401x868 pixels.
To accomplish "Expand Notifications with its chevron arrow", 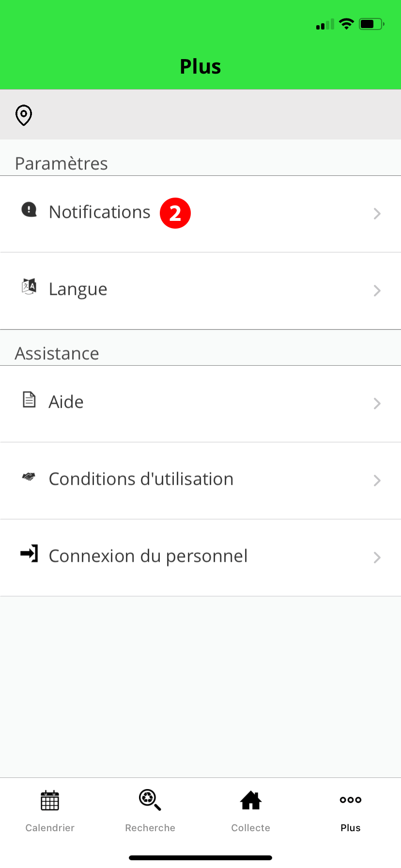I will tap(377, 214).
